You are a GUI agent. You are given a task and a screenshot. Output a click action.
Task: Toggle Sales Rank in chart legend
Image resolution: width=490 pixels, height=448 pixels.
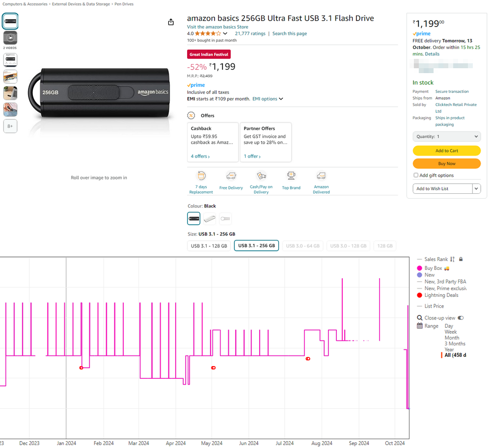pyautogui.click(x=436, y=259)
